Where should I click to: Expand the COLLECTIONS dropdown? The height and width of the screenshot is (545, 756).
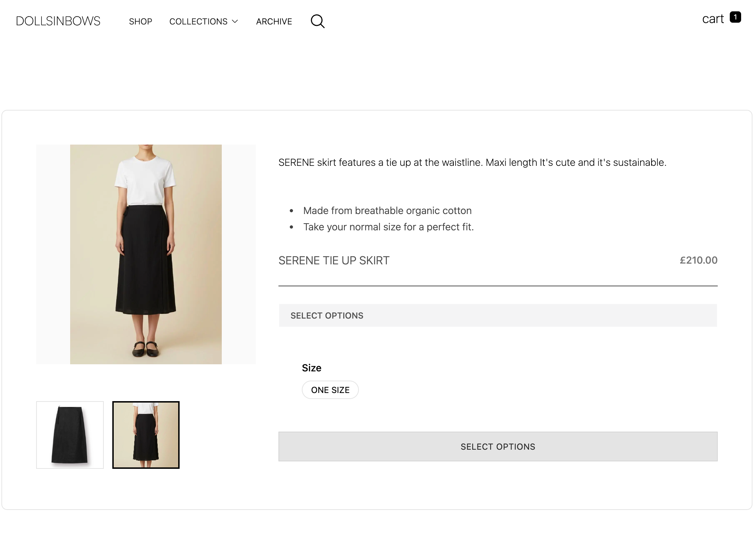[x=198, y=22]
